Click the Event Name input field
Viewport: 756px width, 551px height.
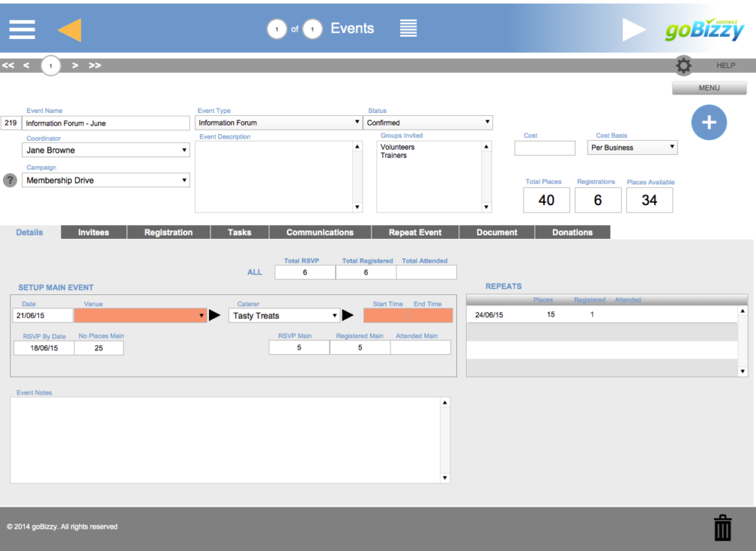pos(106,123)
